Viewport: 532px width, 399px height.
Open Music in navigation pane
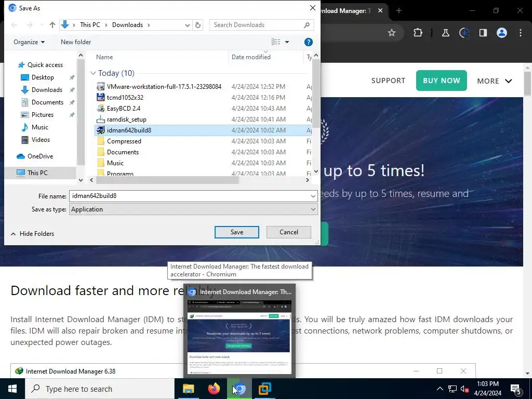click(x=39, y=127)
